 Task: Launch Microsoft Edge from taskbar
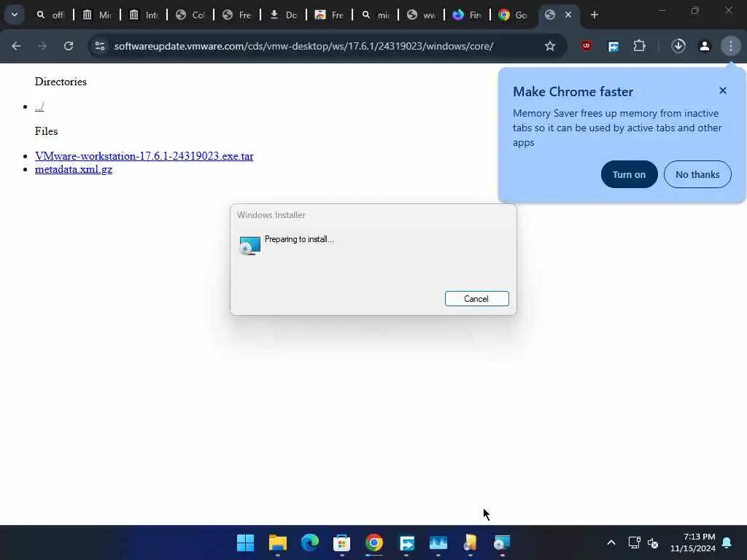pos(309,542)
